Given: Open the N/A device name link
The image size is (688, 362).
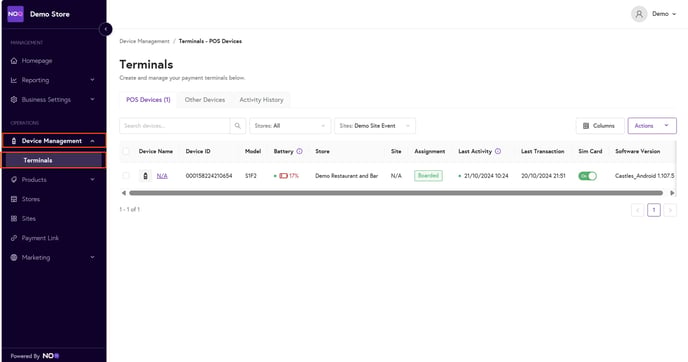Looking at the screenshot, I should click(162, 176).
